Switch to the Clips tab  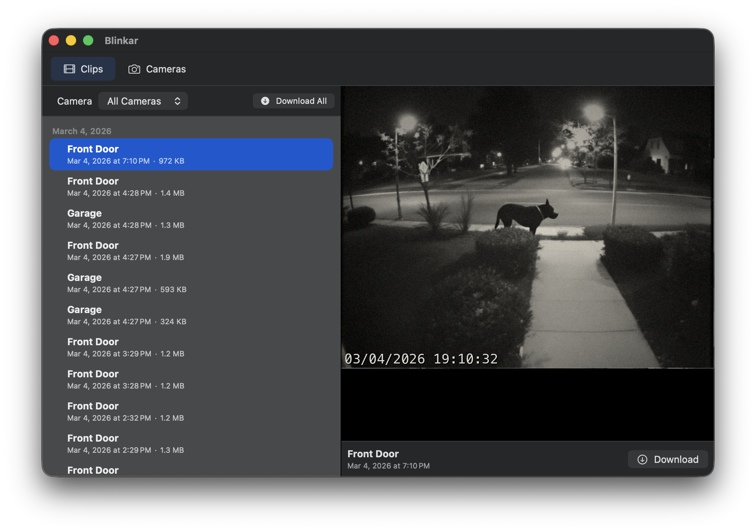tap(83, 69)
